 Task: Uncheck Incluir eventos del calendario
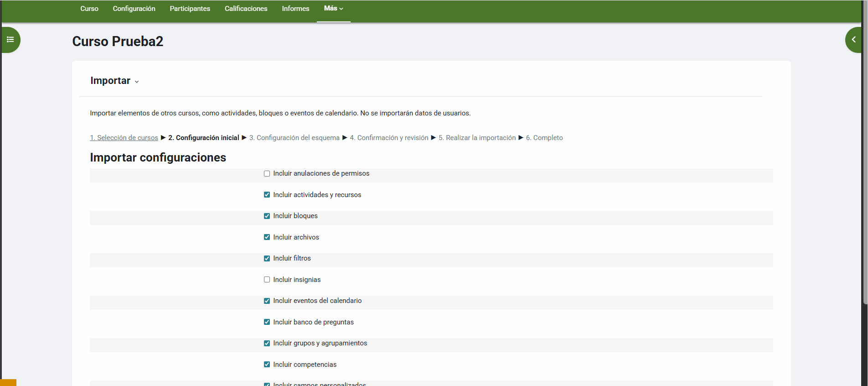[x=267, y=301]
